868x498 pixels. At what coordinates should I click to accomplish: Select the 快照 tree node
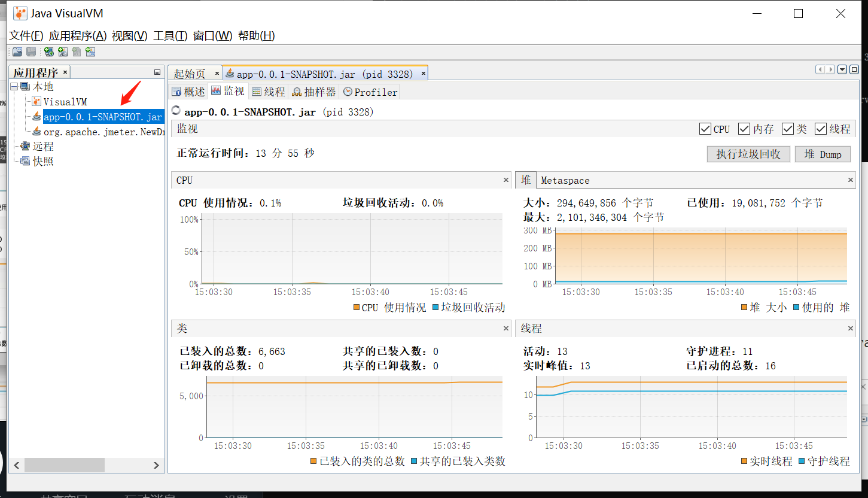coord(43,161)
